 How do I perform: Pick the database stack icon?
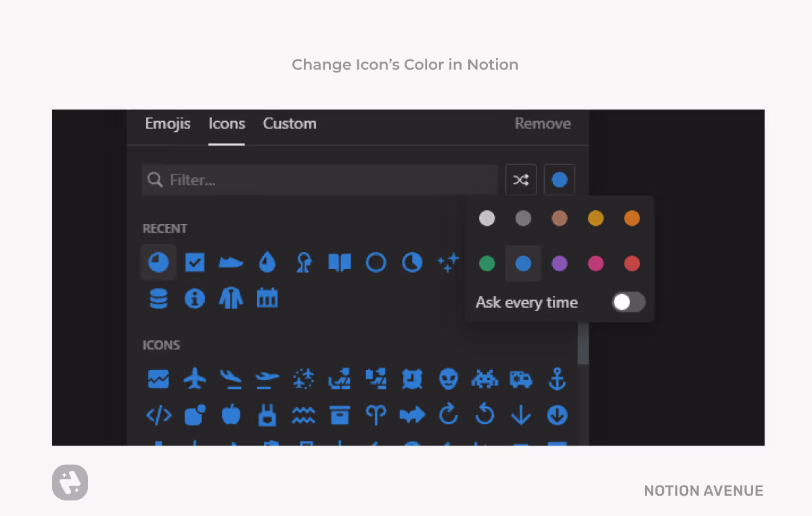tap(158, 298)
